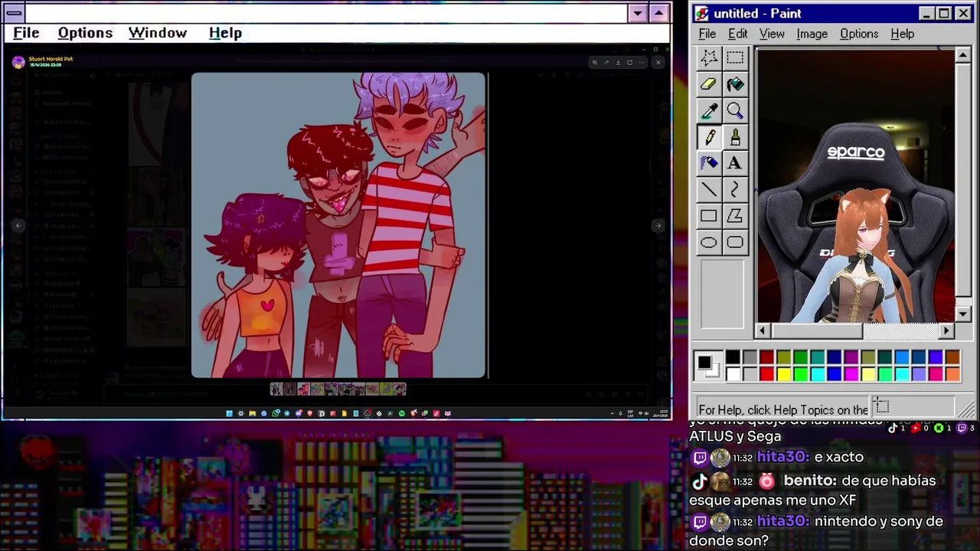The image size is (980, 551).
Task: Go to the next image with right arrow
Action: (658, 225)
